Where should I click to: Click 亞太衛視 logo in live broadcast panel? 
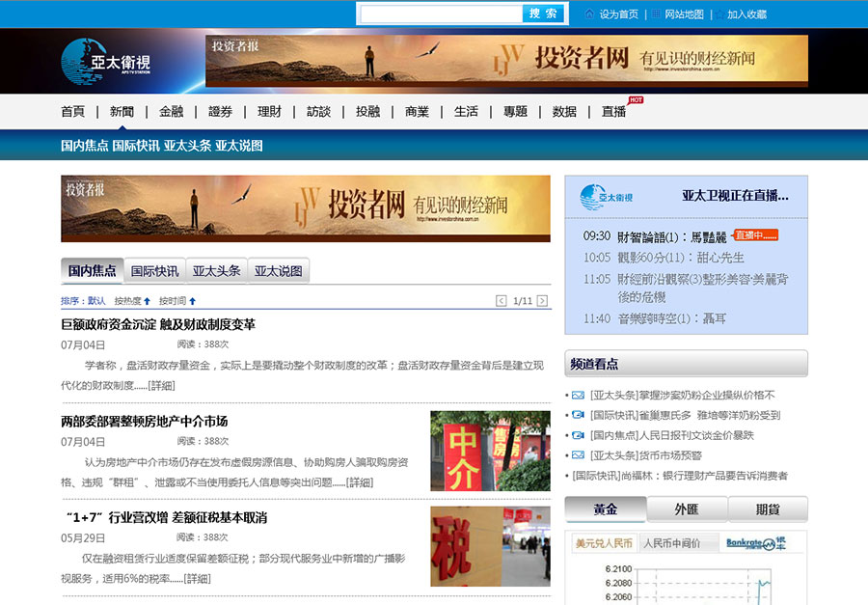[x=607, y=197]
